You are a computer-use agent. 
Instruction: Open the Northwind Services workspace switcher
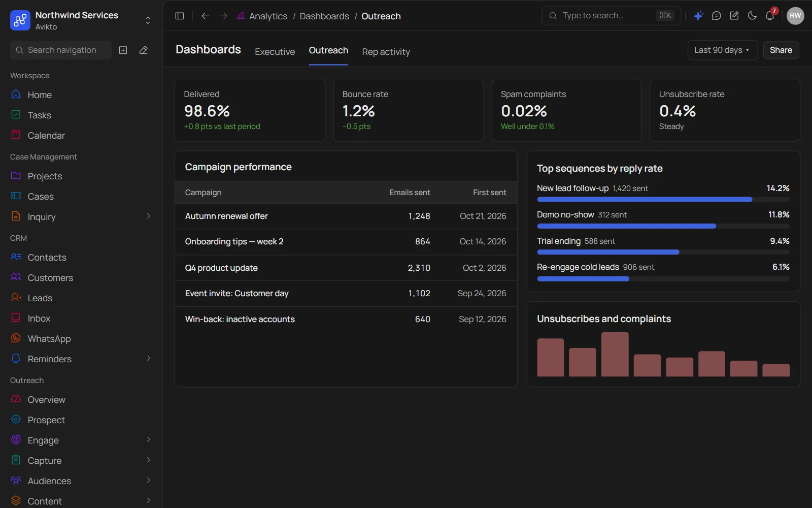point(81,20)
